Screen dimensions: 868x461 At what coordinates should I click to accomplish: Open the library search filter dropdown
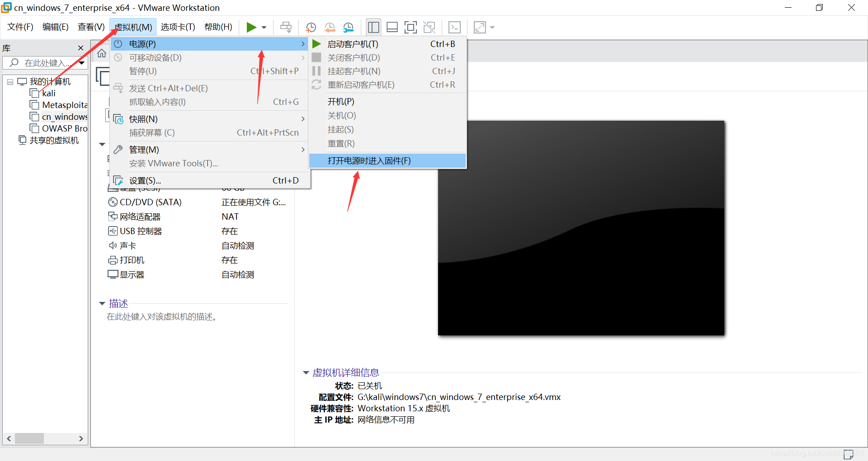click(x=82, y=63)
